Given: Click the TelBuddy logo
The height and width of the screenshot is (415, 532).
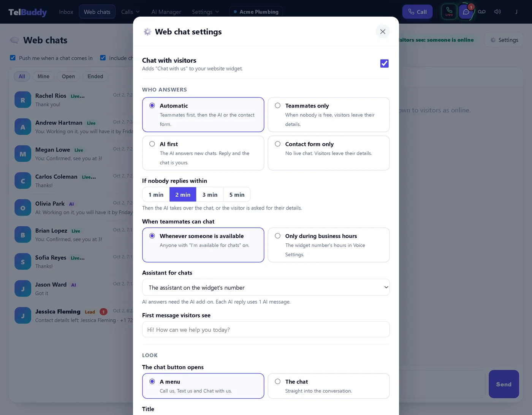Looking at the screenshot, I should coord(28,12).
